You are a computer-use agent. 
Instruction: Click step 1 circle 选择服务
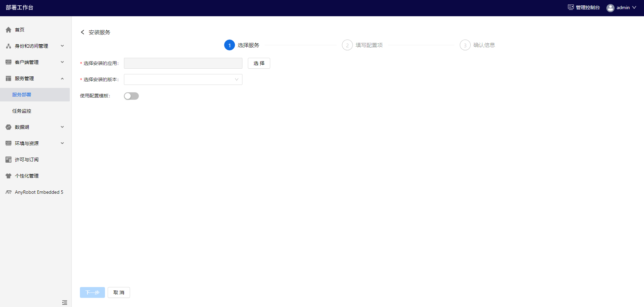230,45
